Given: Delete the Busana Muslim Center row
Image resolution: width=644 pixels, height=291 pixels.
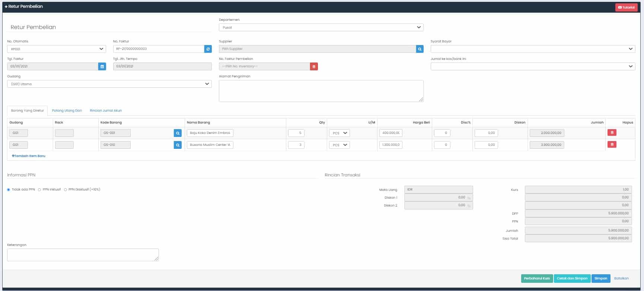Looking at the screenshot, I should tap(612, 144).
